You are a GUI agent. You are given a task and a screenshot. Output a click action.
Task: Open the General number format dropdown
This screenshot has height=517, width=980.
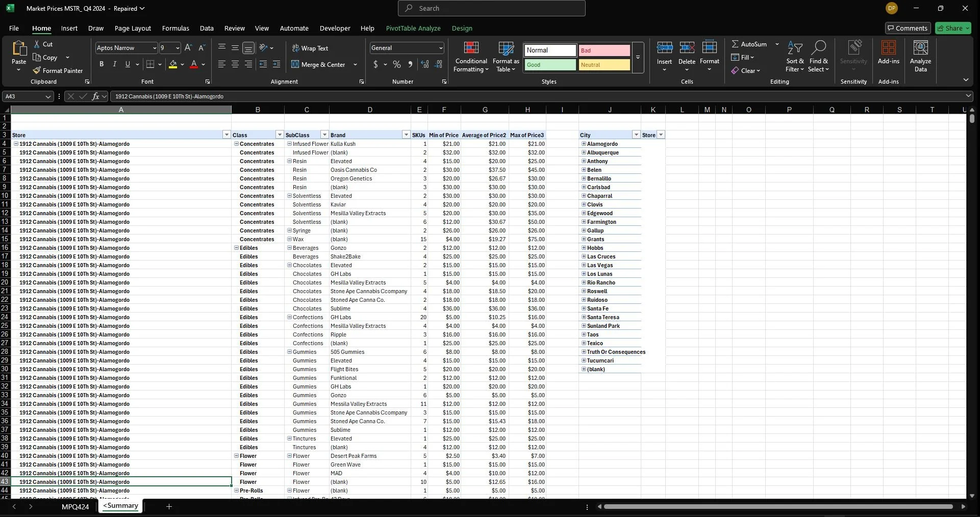(441, 48)
